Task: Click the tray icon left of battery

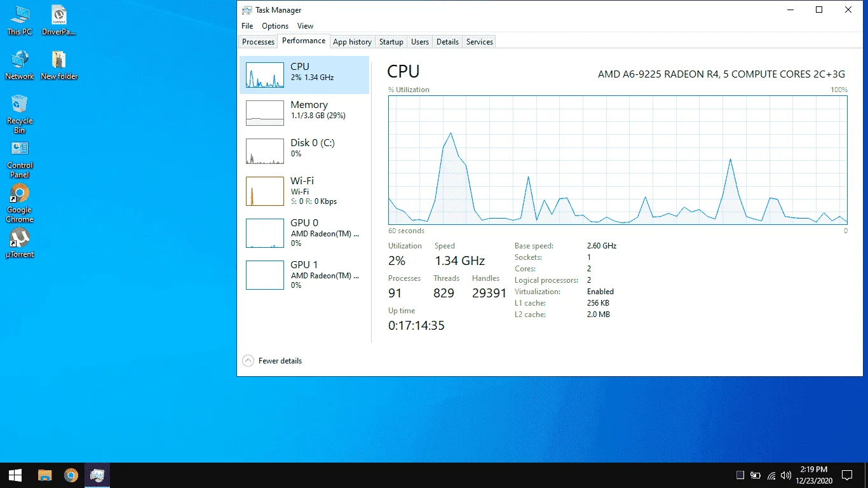Action: [740, 475]
